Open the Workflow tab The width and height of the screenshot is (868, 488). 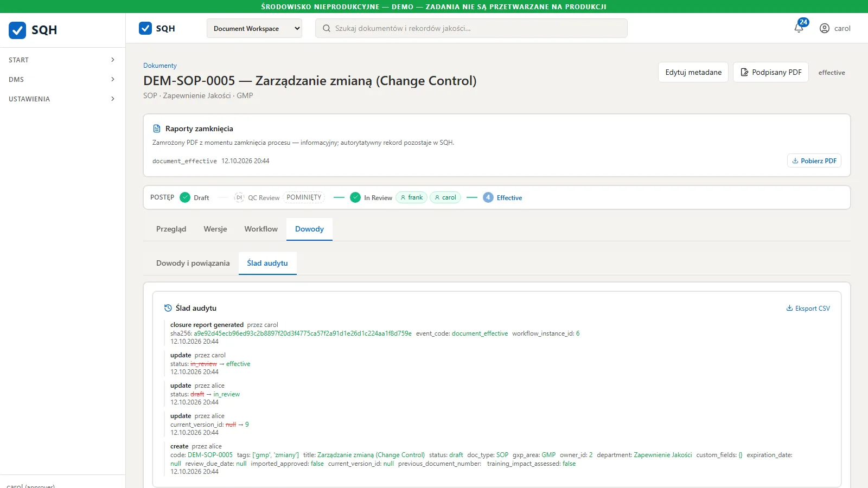pos(261,229)
